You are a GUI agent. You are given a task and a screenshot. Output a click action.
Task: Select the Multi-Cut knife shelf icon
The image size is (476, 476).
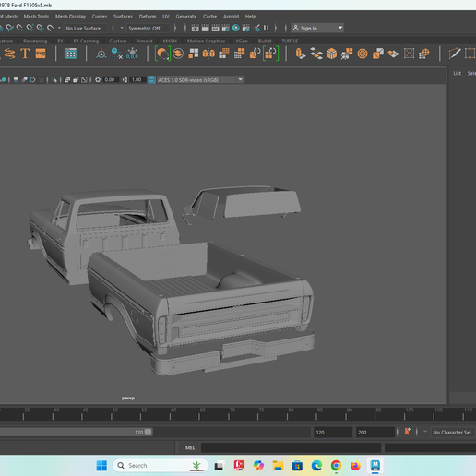point(455,54)
